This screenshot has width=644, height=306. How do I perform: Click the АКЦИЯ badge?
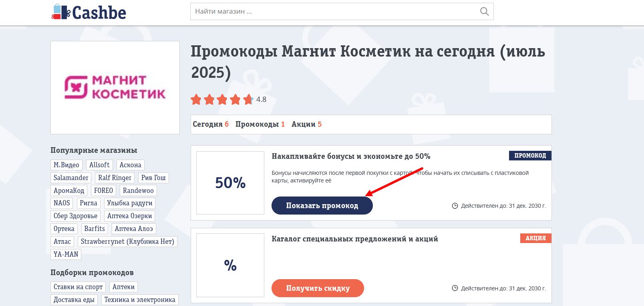(536, 238)
